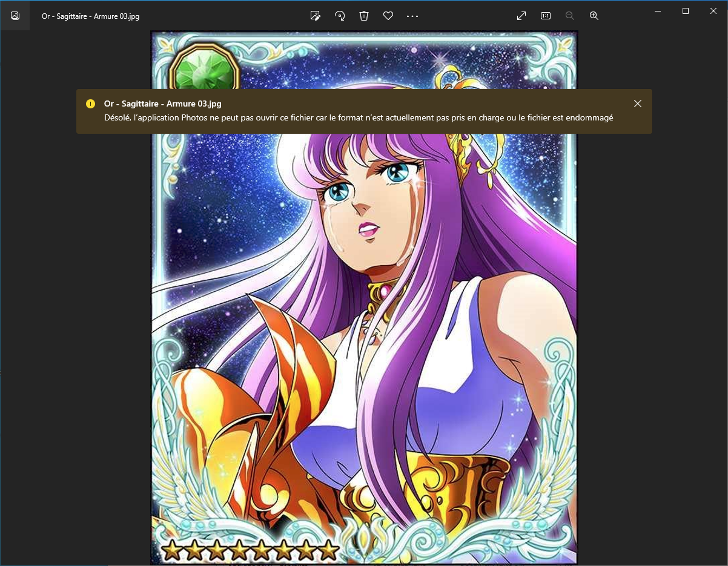This screenshot has height=566, width=728.
Task: Dismiss the error notification banner
Action: 638,104
